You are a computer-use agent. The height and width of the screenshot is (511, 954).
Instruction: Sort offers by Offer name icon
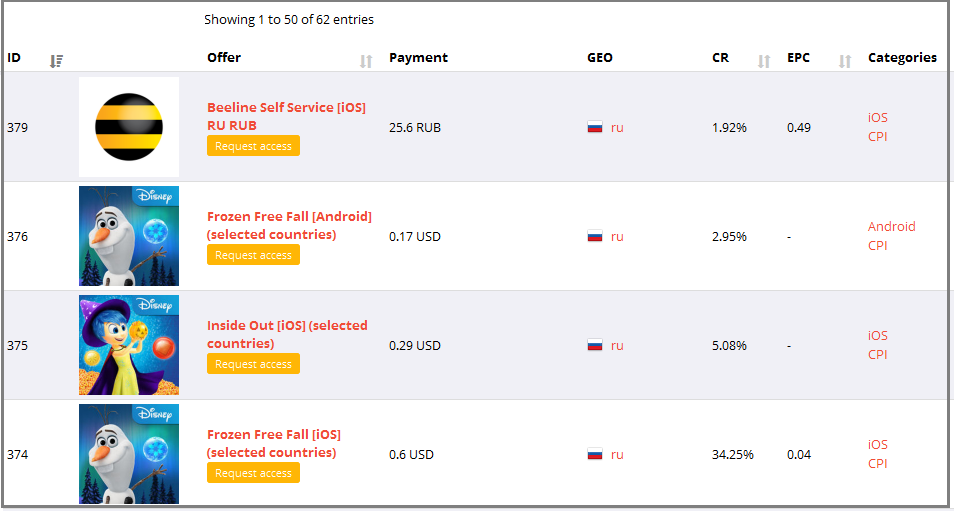click(x=366, y=61)
